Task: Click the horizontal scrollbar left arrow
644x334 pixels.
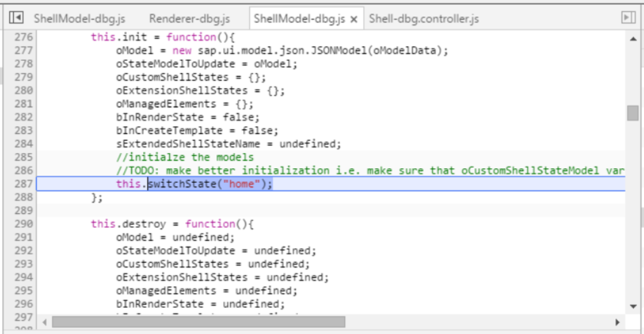Action: click(44, 322)
